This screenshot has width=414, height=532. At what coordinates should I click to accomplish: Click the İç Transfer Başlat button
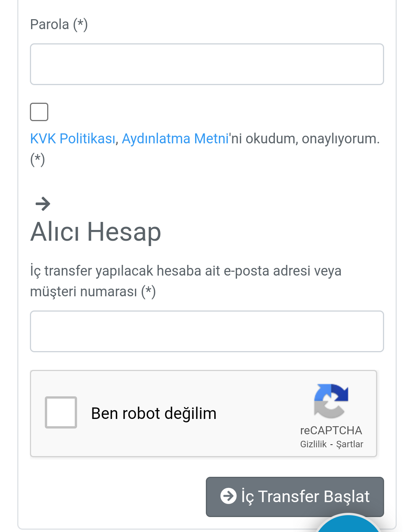295,497
